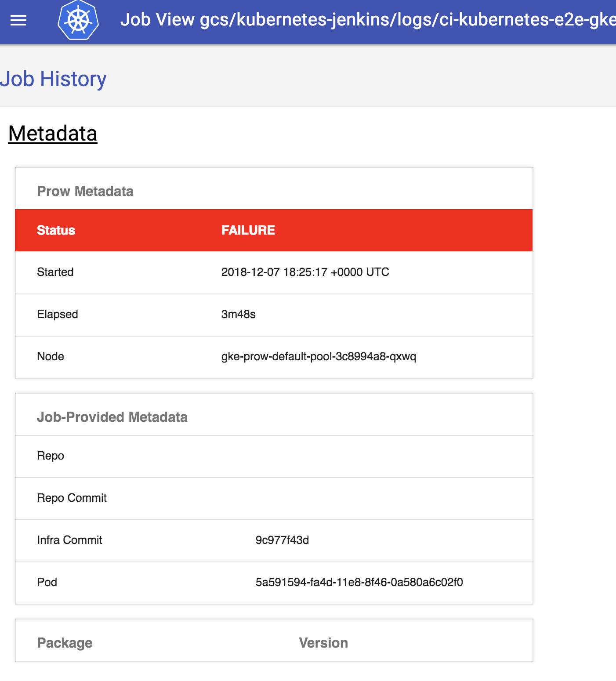This screenshot has height=681, width=616.
Task: Open the Job History link
Action: (53, 79)
